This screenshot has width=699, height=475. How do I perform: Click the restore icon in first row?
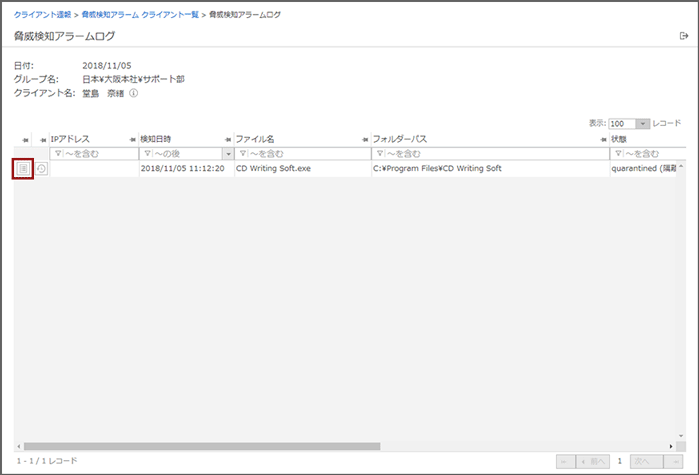(41, 169)
